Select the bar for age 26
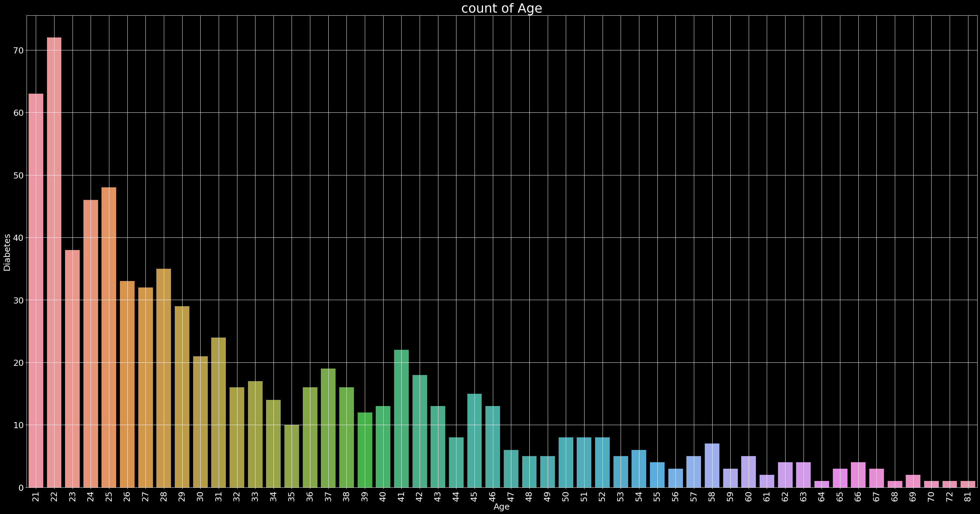 pos(127,384)
